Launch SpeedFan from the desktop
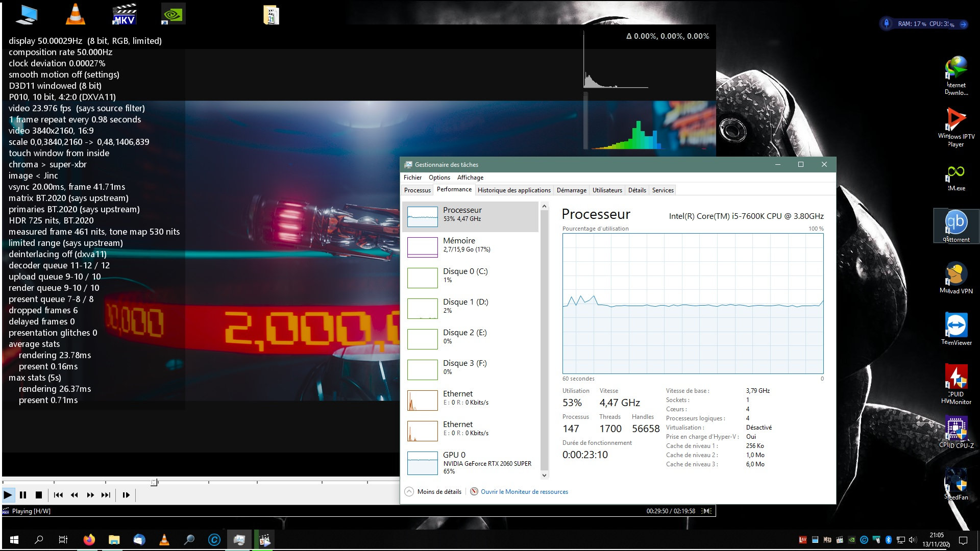This screenshot has width=980, height=551. [956, 484]
